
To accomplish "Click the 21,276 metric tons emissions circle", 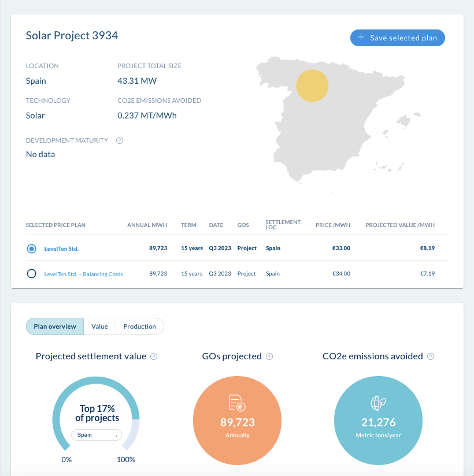I will click(379, 421).
